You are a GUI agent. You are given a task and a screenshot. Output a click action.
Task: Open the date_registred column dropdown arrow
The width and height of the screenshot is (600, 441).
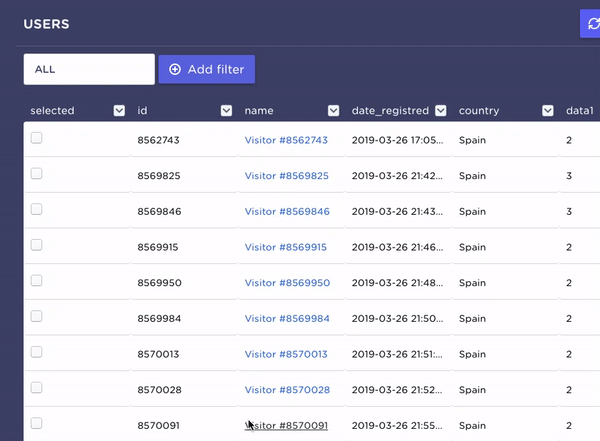441,111
